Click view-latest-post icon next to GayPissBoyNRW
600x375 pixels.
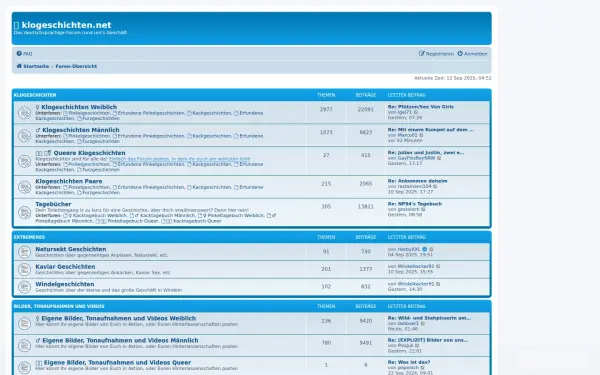(439, 158)
